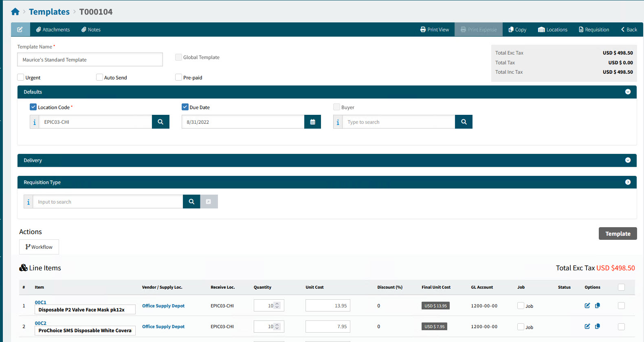Click the home icon in breadcrumb

(x=15, y=12)
